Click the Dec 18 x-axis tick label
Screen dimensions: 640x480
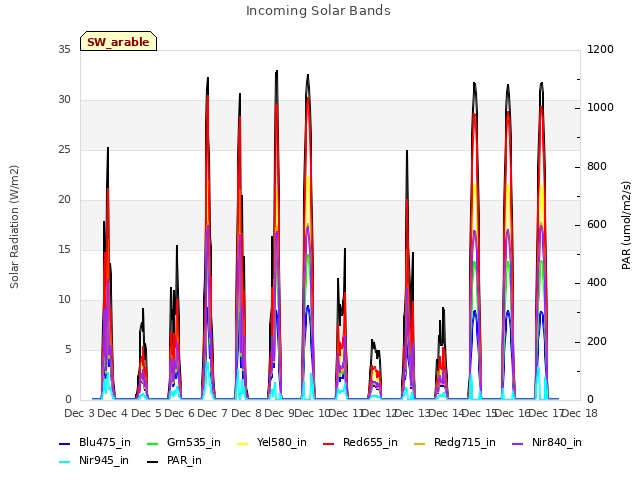point(580,413)
